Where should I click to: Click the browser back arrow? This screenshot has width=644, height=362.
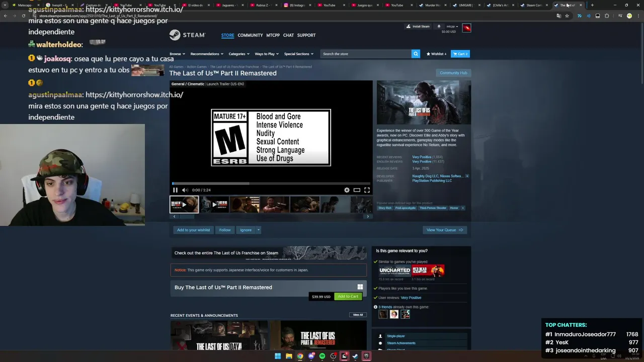click(6, 16)
